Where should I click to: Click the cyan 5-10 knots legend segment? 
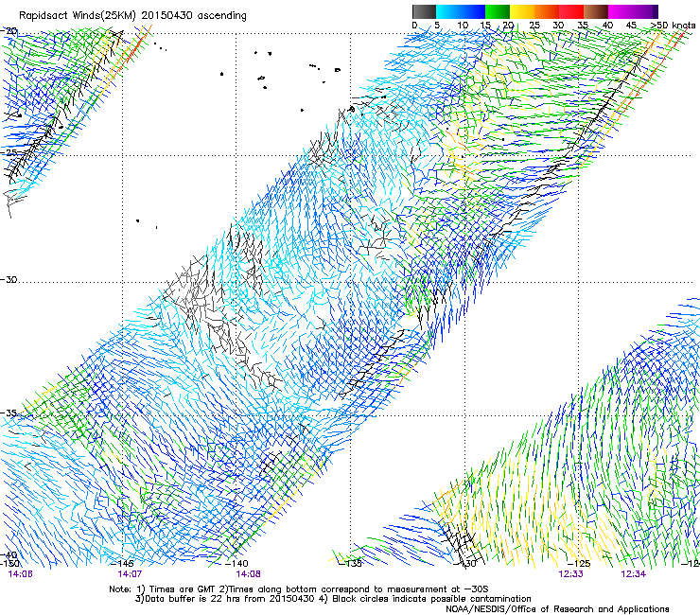tap(448, 11)
